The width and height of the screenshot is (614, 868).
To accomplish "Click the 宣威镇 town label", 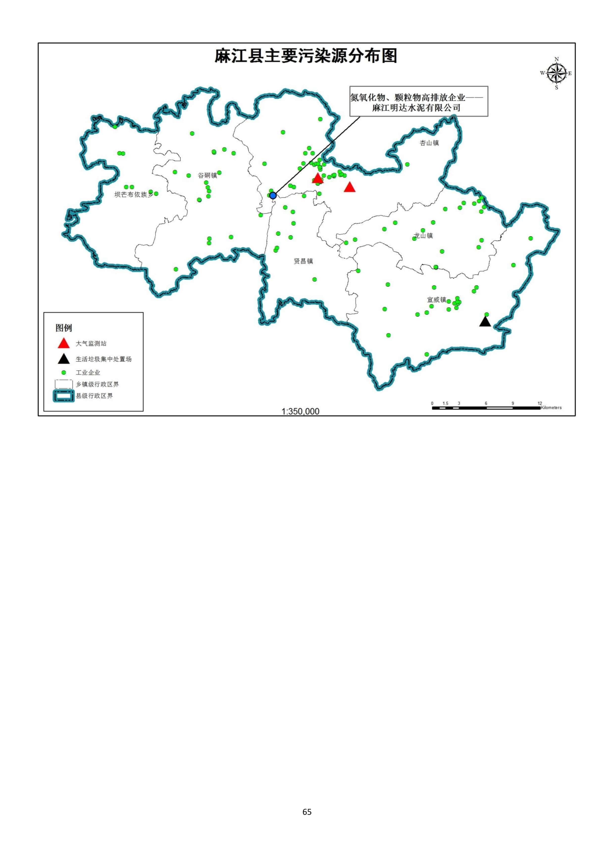I will pyautogui.click(x=436, y=300).
